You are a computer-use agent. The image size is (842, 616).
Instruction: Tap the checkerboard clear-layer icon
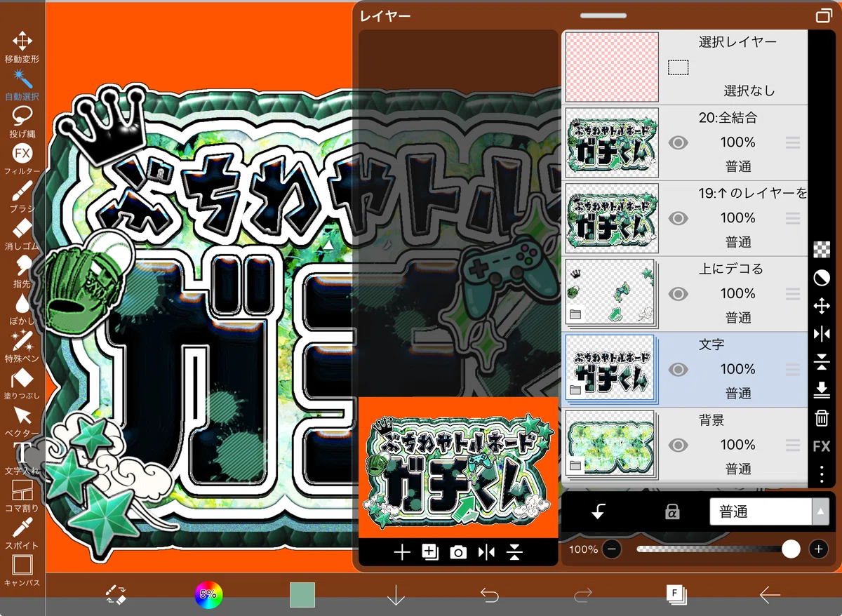[822, 250]
